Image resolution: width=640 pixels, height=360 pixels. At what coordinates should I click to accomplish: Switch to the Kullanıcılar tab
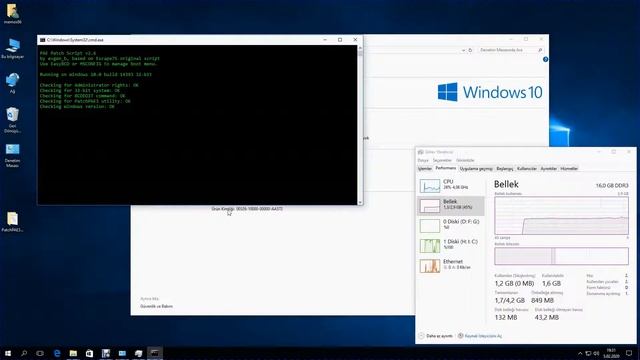point(527,169)
